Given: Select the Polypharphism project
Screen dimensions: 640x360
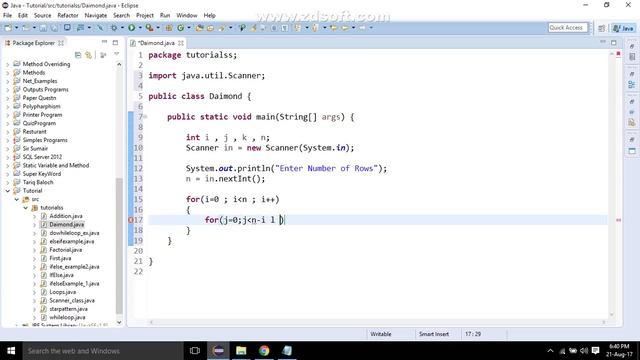Looking at the screenshot, I should (x=41, y=107).
